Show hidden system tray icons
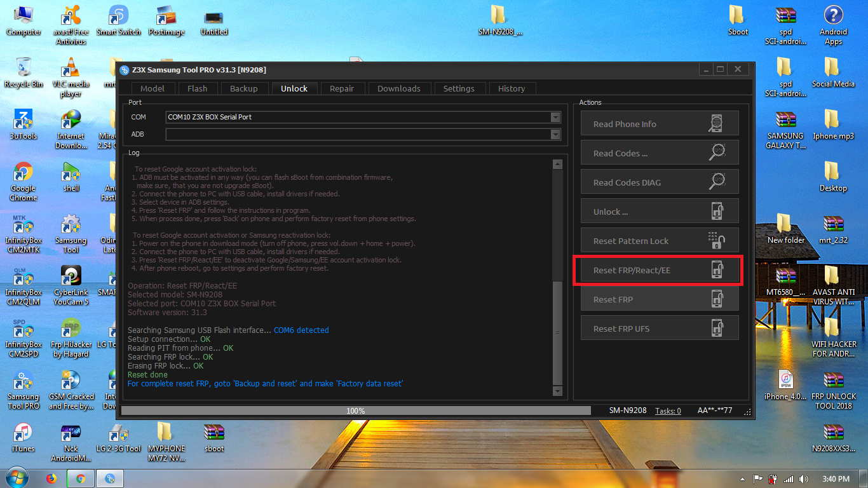This screenshot has width=868, height=488. click(x=743, y=479)
